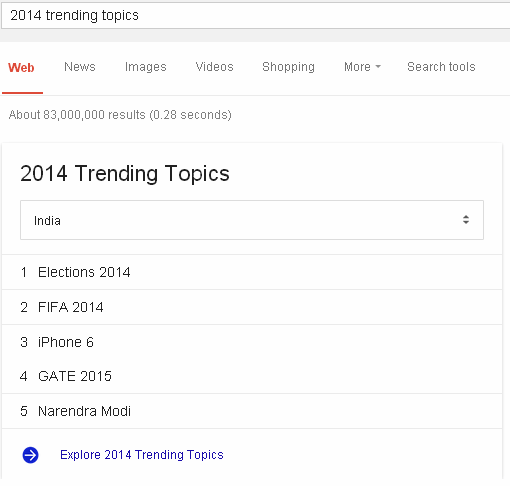Switch to the Images tab
This screenshot has height=486, width=510.
(x=146, y=67)
